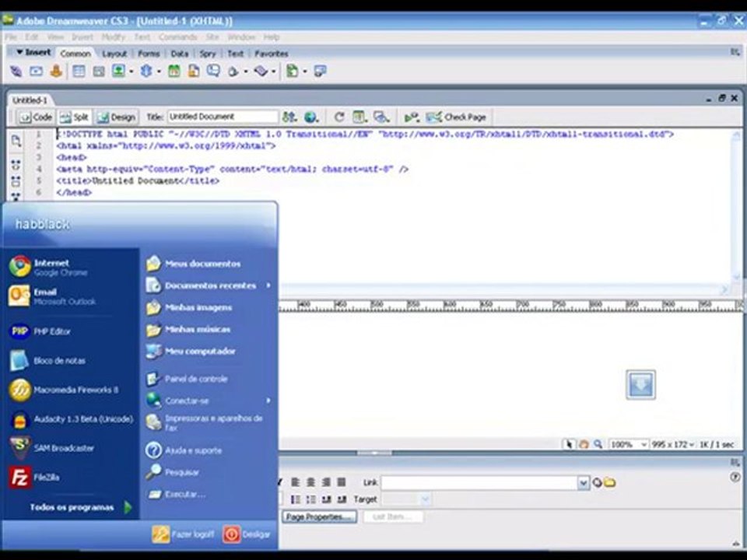Image resolution: width=747 pixels, height=560 pixels.
Task: Expand Todos os programas
Action: point(80,507)
